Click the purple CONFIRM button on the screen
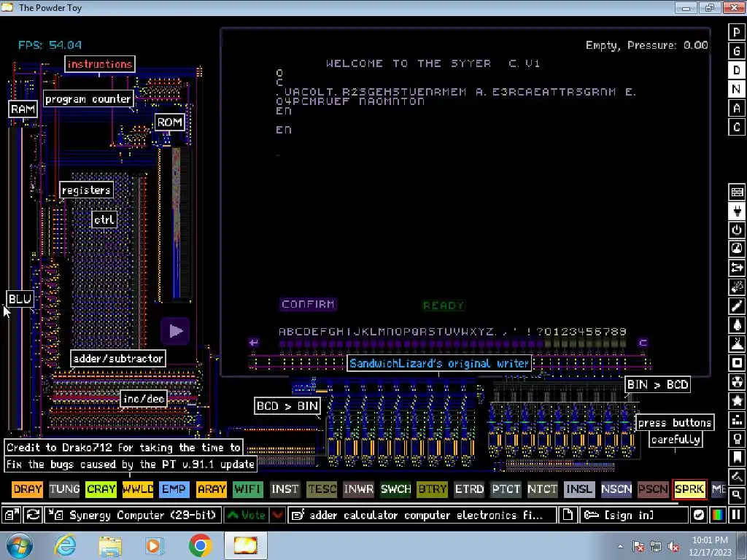This screenshot has width=747, height=560. [x=309, y=304]
